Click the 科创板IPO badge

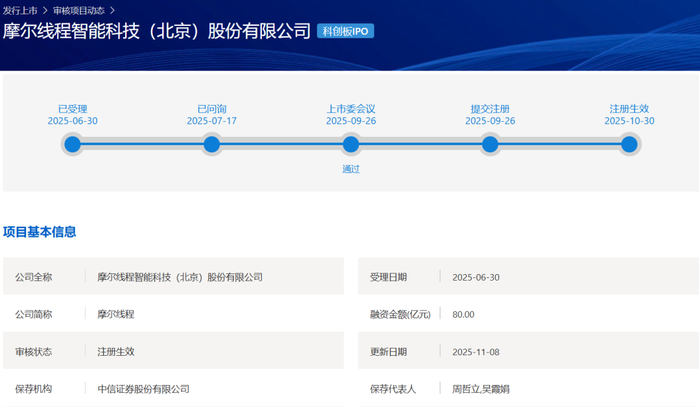coord(346,31)
